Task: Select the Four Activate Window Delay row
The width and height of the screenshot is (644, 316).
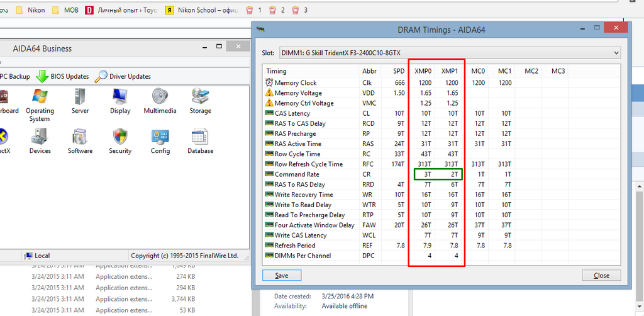Action: 441,225
